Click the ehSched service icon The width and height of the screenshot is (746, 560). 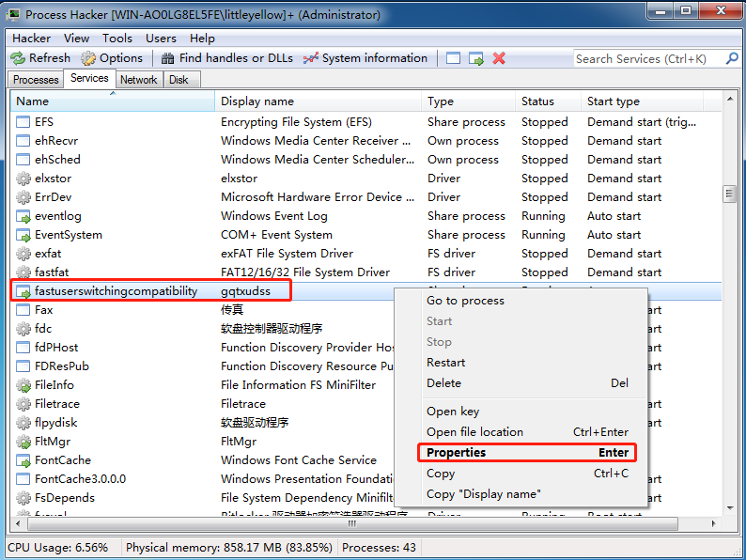[x=23, y=160]
